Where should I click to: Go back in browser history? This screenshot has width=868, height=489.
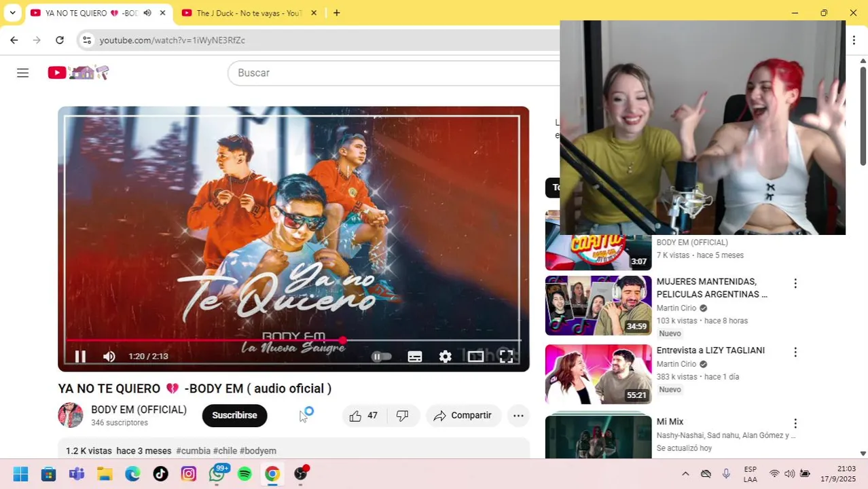coord(14,40)
